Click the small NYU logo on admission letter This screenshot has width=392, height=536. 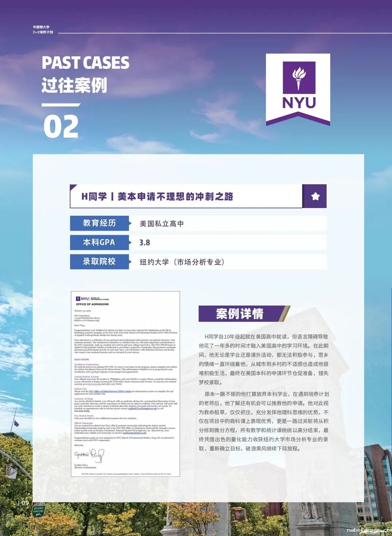(83, 299)
